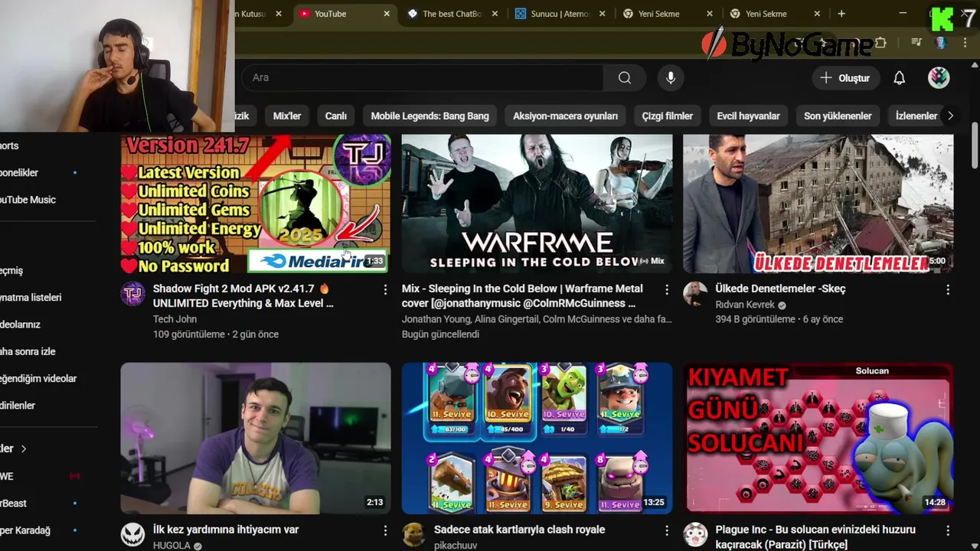The width and height of the screenshot is (980, 551).
Task: Show more category chips with right arrow
Action: click(x=950, y=116)
